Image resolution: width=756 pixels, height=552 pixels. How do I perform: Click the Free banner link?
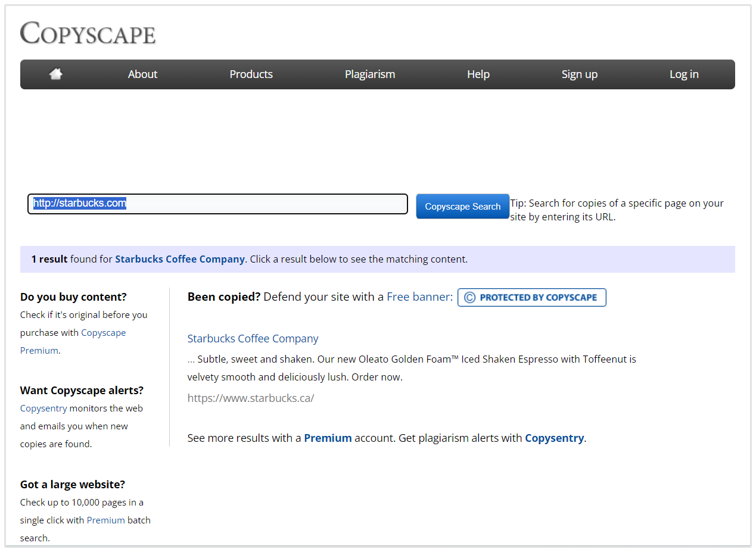[x=419, y=297]
